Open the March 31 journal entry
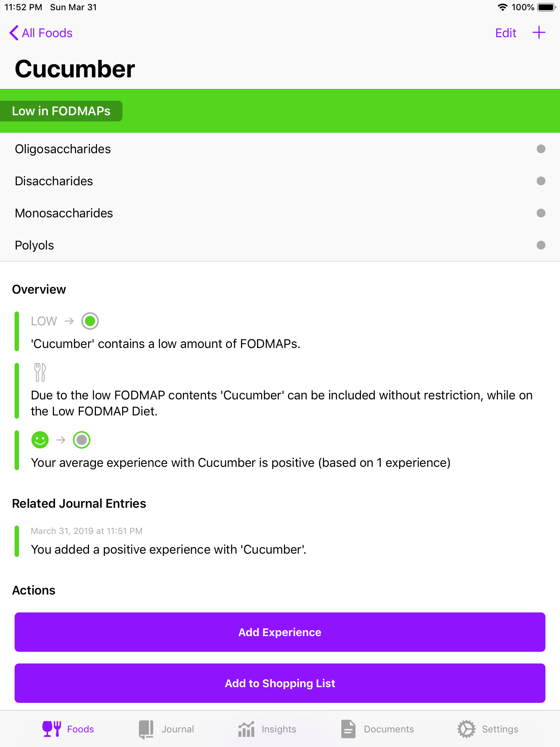 (x=168, y=541)
